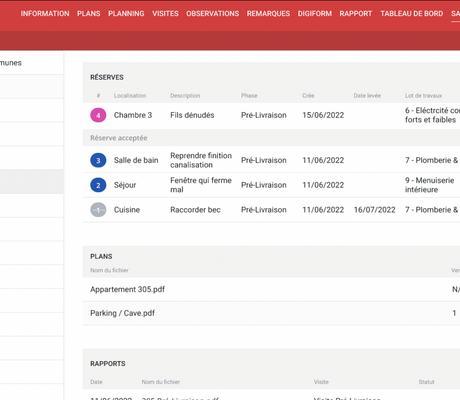Click the grey number 1 reserve badge
The image size is (460, 400).
point(98,210)
